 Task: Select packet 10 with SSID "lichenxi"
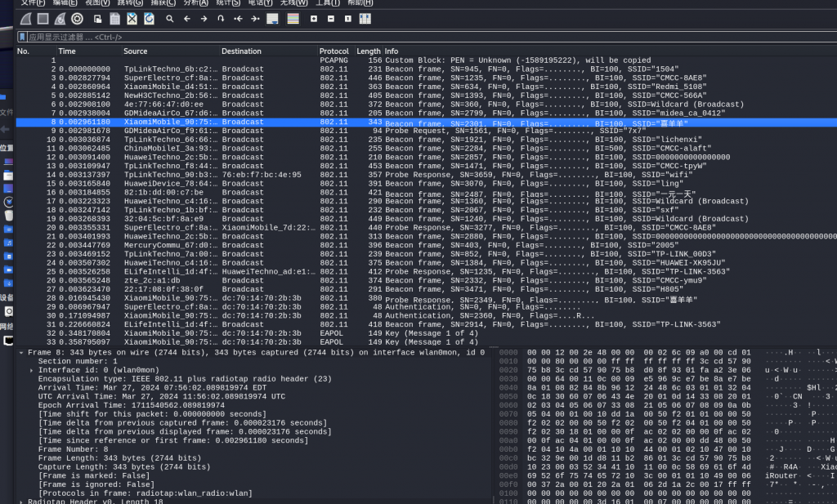click(x=427, y=140)
